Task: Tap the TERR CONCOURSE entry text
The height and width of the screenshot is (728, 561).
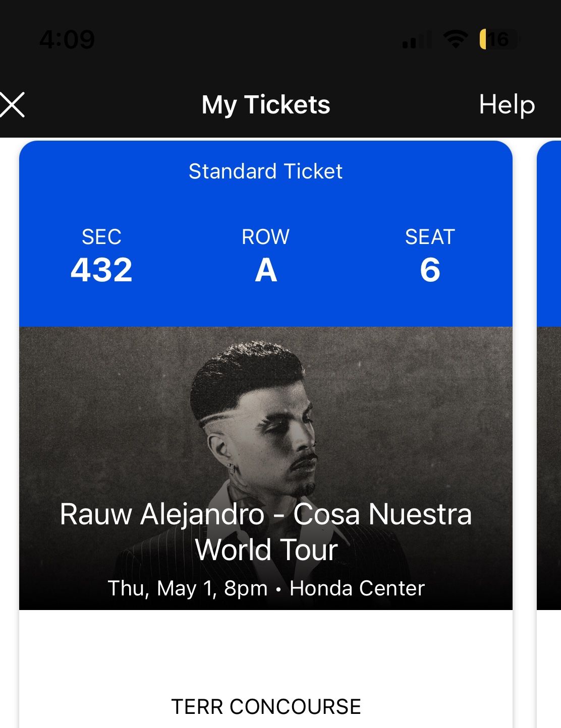Action: (x=266, y=706)
